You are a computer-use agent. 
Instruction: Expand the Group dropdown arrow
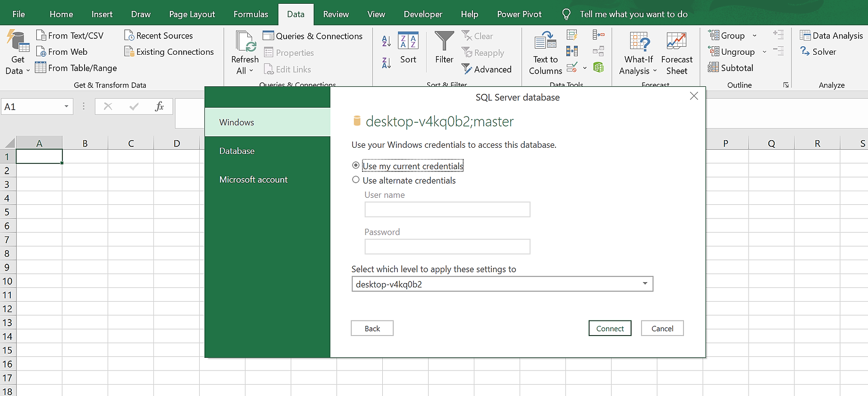(754, 35)
